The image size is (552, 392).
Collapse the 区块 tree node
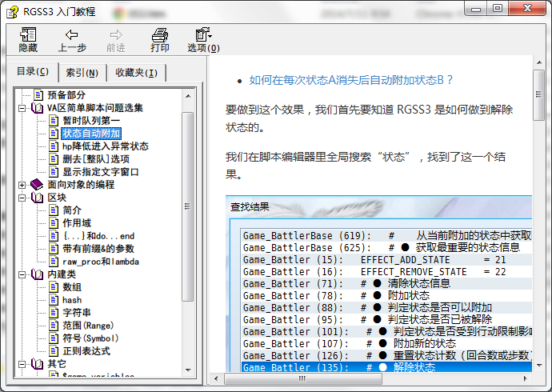(22, 198)
